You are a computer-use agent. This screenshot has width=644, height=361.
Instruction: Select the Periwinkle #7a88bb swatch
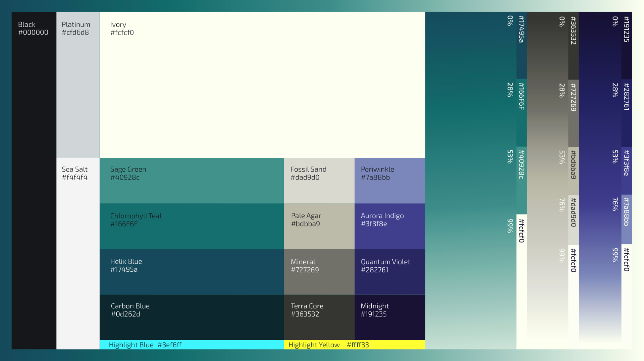390,180
